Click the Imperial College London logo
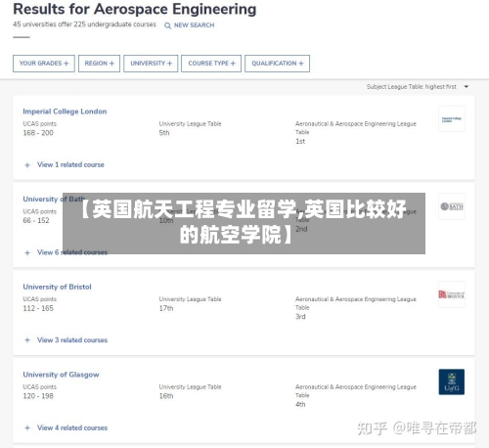489x448 pixels. pyautogui.click(x=452, y=119)
